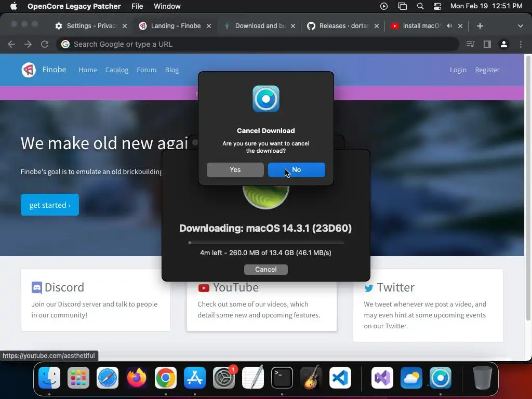The height and width of the screenshot is (399, 532).
Task: Open Terminal from the Dock
Action: 282,378
